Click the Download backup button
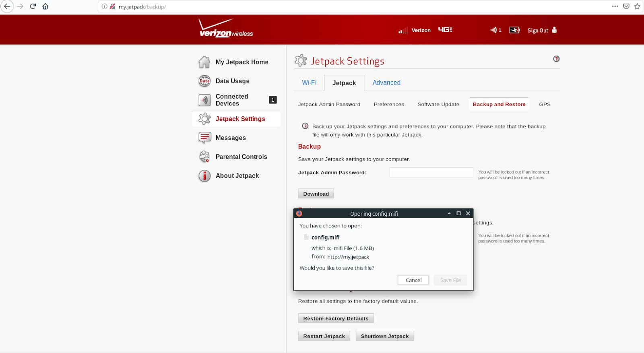The image size is (644, 353). click(x=316, y=194)
